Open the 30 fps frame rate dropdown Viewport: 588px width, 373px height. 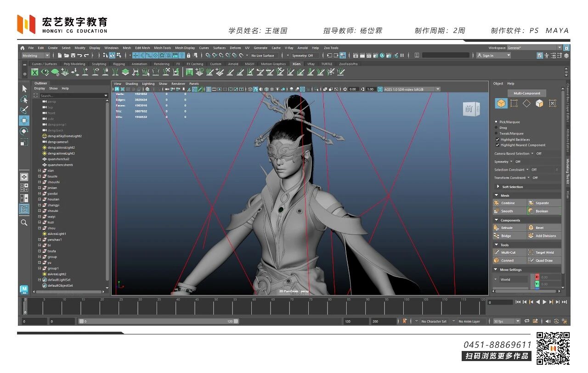coord(507,321)
